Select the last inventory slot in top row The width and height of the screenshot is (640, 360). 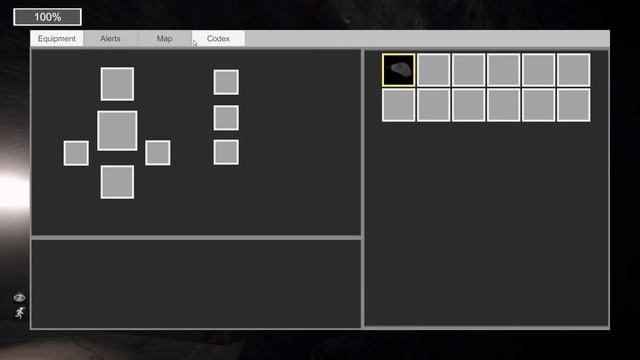click(573, 70)
